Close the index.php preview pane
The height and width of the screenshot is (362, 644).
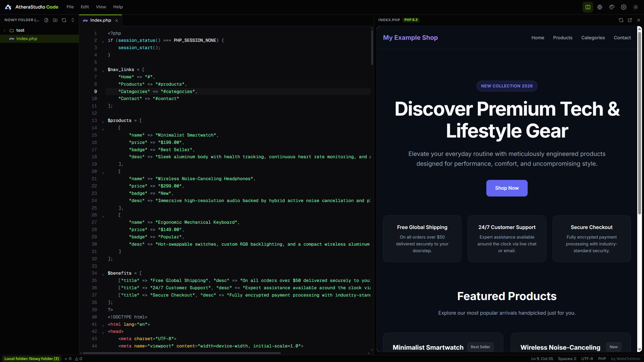coord(639,20)
